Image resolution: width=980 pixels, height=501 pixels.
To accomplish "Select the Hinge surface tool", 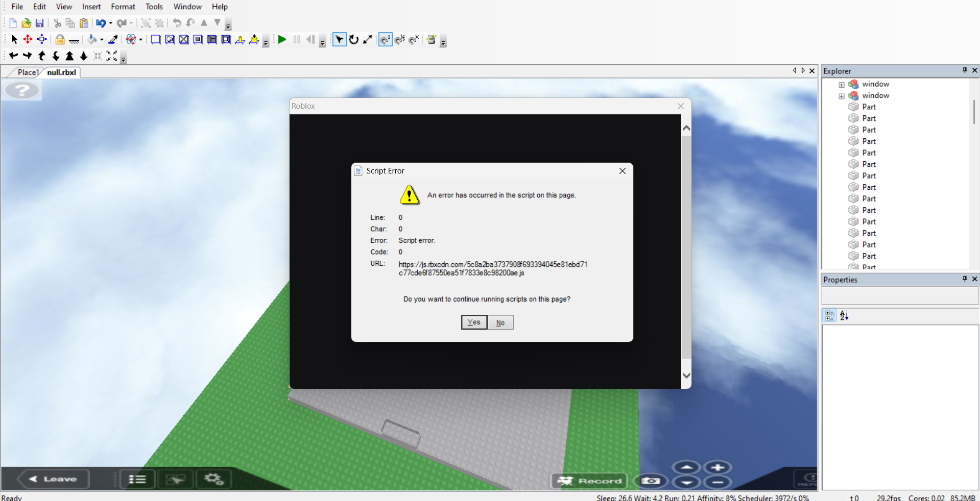I will [x=240, y=39].
